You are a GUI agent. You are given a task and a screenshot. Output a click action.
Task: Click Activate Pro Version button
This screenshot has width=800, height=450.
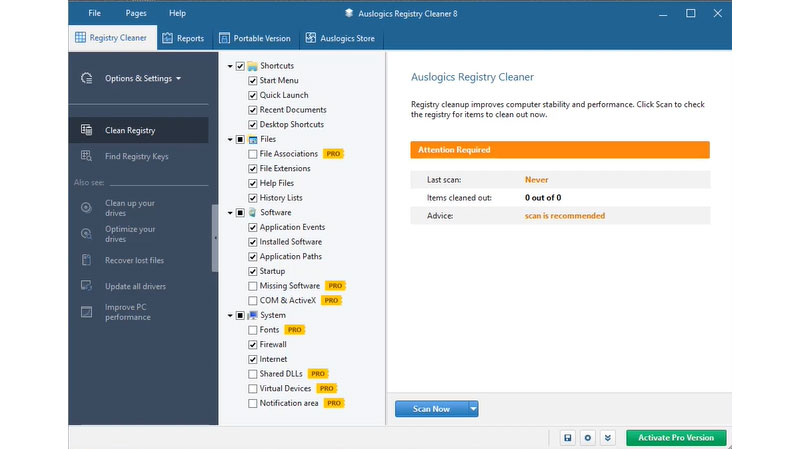676,438
